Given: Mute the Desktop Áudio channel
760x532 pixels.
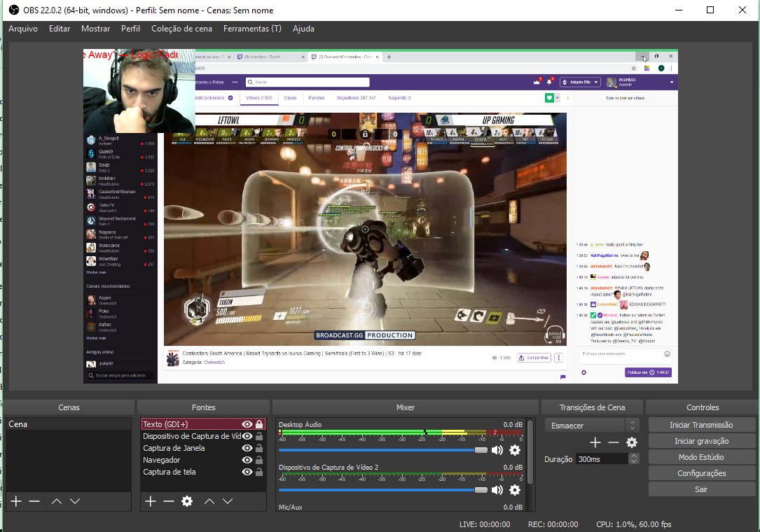Looking at the screenshot, I should click(x=497, y=450).
